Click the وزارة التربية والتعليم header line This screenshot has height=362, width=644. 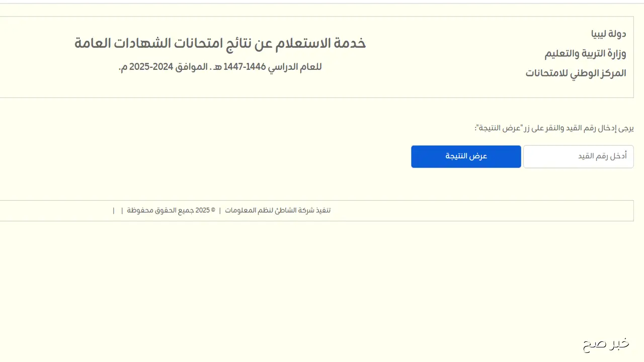pos(586,53)
